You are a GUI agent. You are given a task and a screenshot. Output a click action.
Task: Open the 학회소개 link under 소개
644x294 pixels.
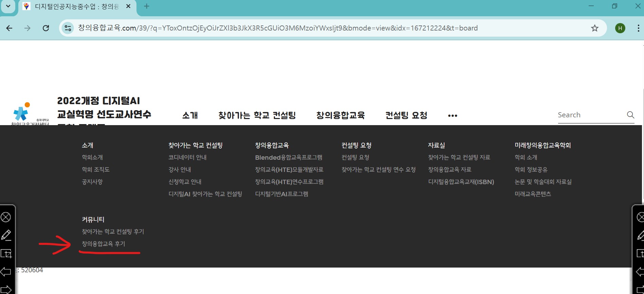[92, 157]
